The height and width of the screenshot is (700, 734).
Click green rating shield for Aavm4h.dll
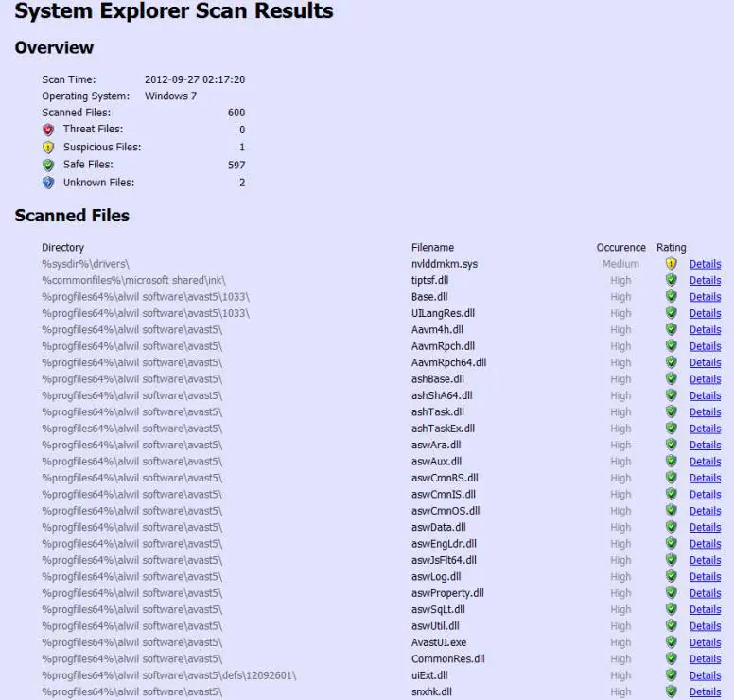click(x=671, y=329)
